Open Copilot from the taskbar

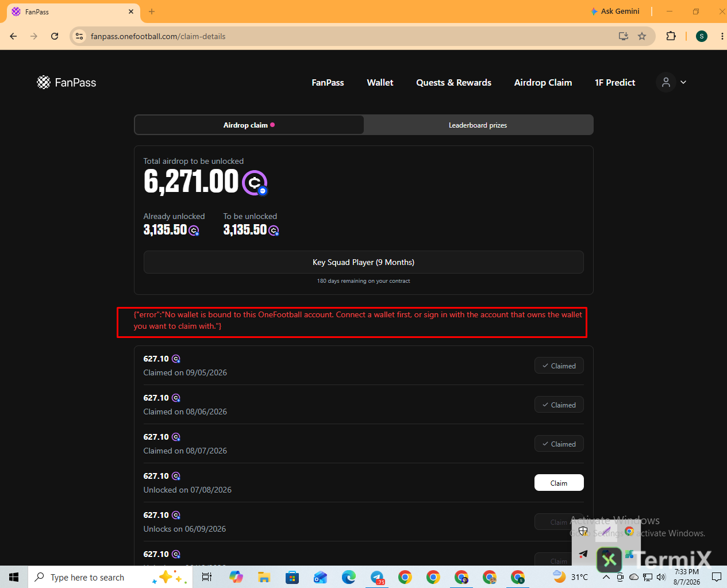[236, 577]
